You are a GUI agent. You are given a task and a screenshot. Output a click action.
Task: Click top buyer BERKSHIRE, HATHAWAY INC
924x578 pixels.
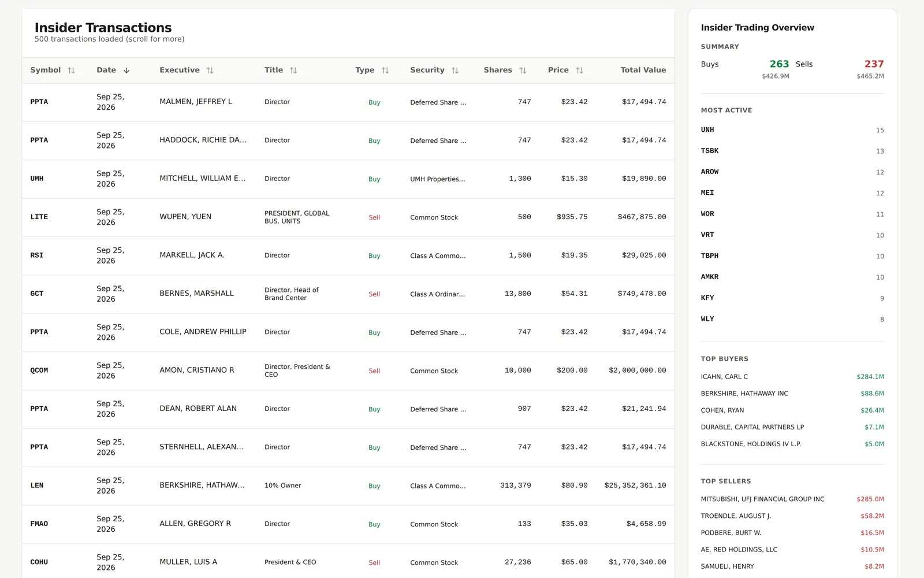click(744, 394)
